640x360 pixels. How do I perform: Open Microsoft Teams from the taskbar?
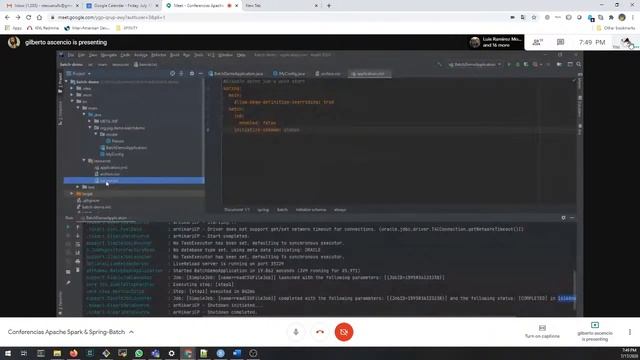tap(155, 353)
